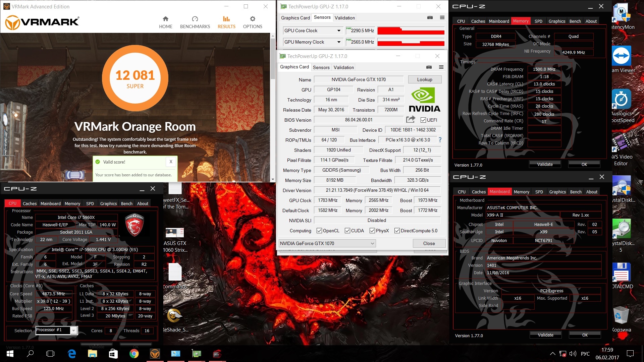
Task: Click camera icon in GPU-Z Sensors window
Action: pyautogui.click(x=430, y=18)
